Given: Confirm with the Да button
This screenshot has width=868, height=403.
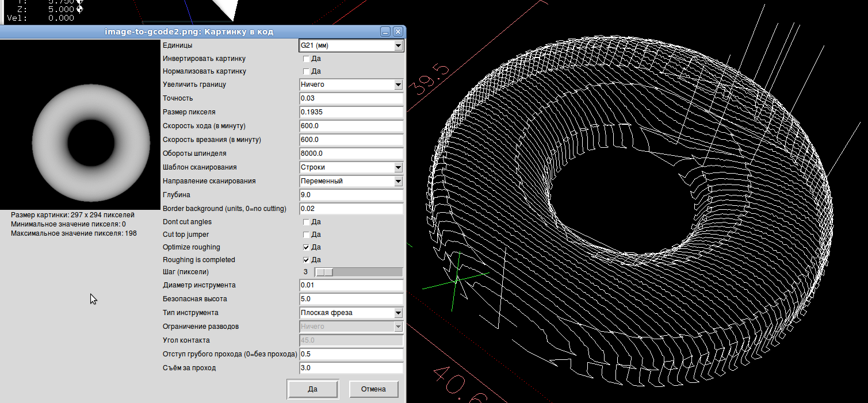Looking at the screenshot, I should tap(313, 389).
